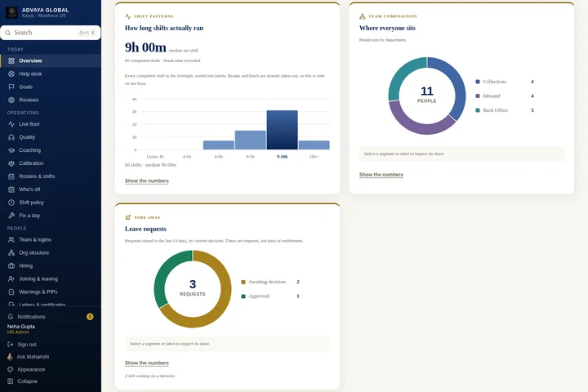
Task: Click the Org structure hierarchy icon
Action: (x=11, y=253)
